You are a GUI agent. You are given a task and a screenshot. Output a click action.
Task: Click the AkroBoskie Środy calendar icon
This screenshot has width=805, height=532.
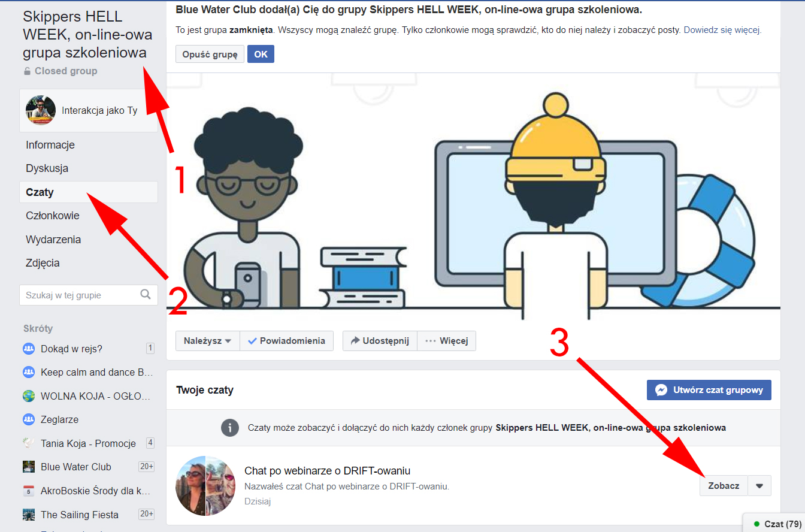pyautogui.click(x=29, y=491)
